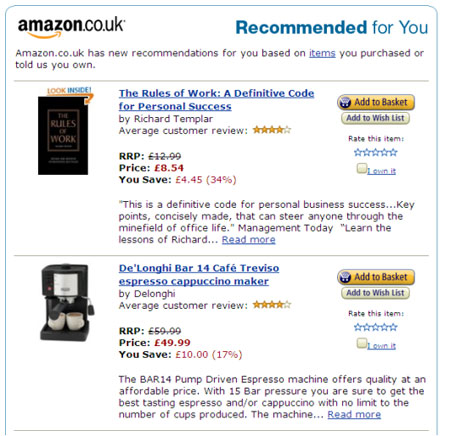Viewport: 450px width, 436px height.
Task: Tick the I own it checkbox for De'Longhi maker
Action: 362,343
